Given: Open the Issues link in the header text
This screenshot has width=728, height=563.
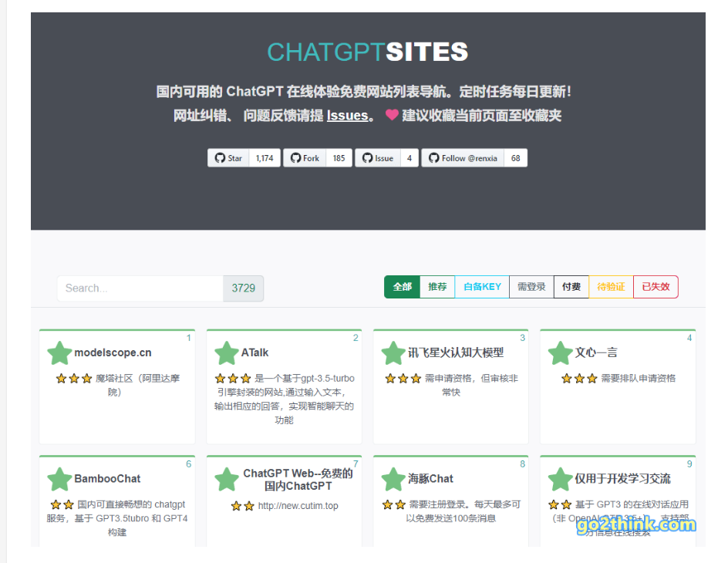Looking at the screenshot, I should coord(347,115).
